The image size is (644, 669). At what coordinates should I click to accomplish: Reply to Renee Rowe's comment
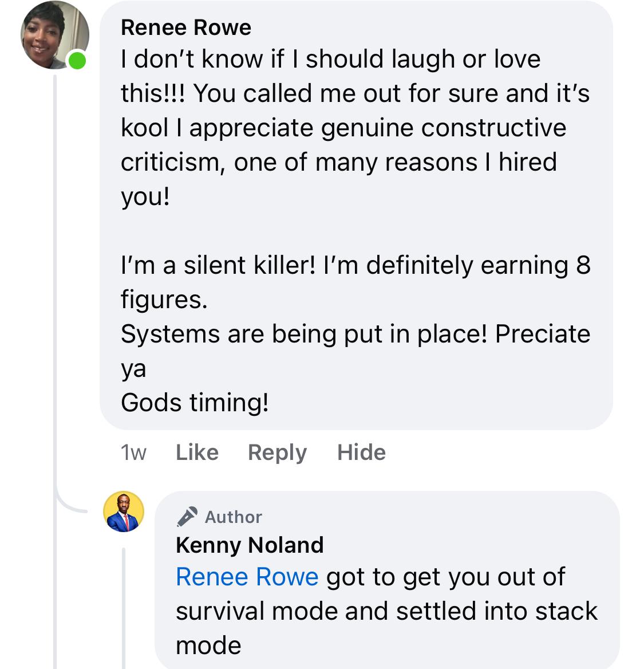pyautogui.click(x=277, y=452)
